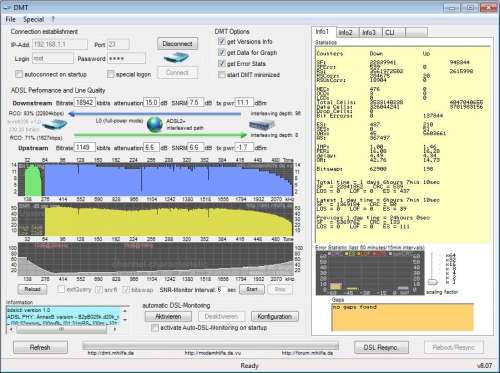Click the Deaktivieren button
Image resolution: width=500 pixels, height=373 pixels.
click(x=221, y=316)
